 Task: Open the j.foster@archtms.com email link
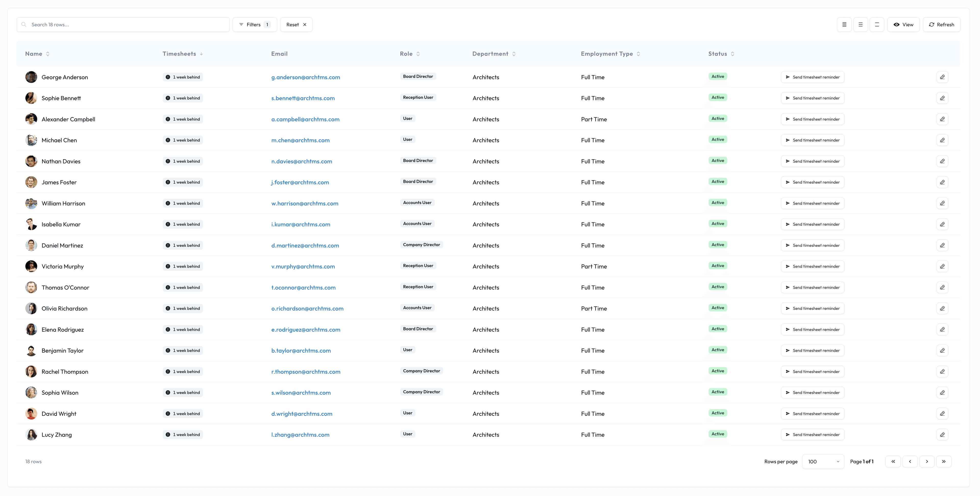(300, 182)
